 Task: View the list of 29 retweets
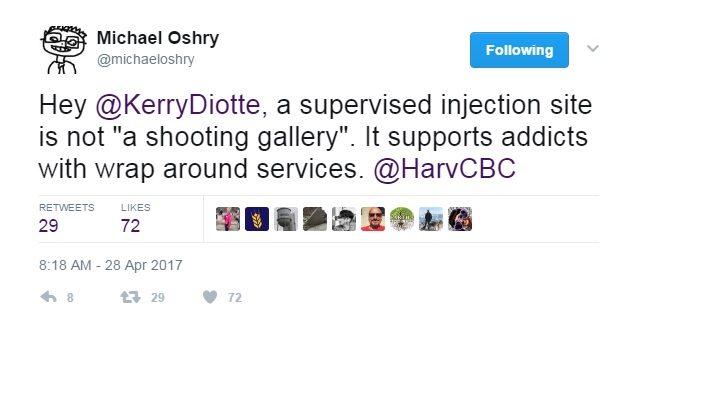67,219
